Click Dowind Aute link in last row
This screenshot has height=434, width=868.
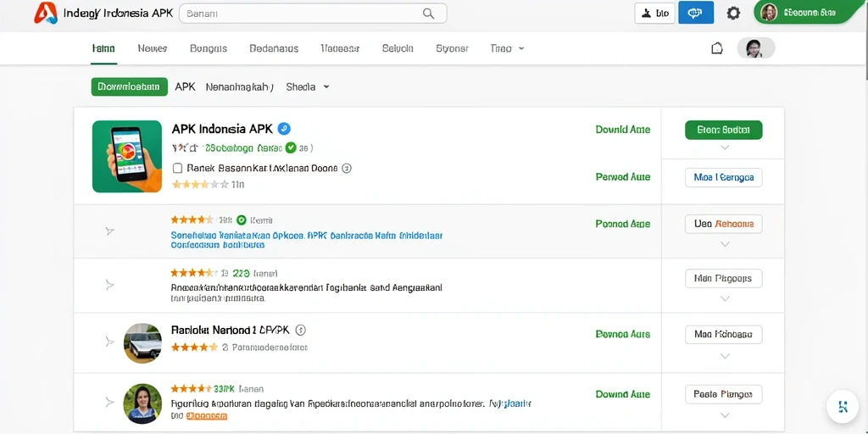coord(623,394)
